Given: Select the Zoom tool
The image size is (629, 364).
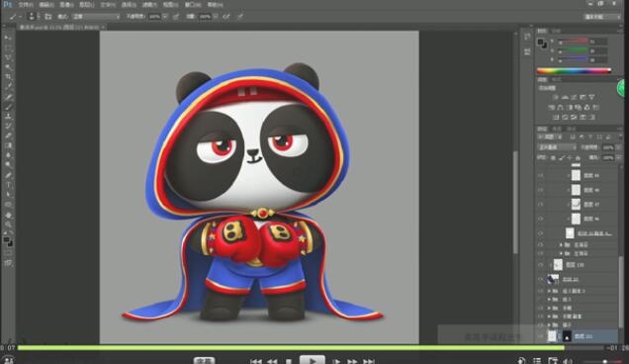Looking at the screenshot, I should tap(8, 224).
